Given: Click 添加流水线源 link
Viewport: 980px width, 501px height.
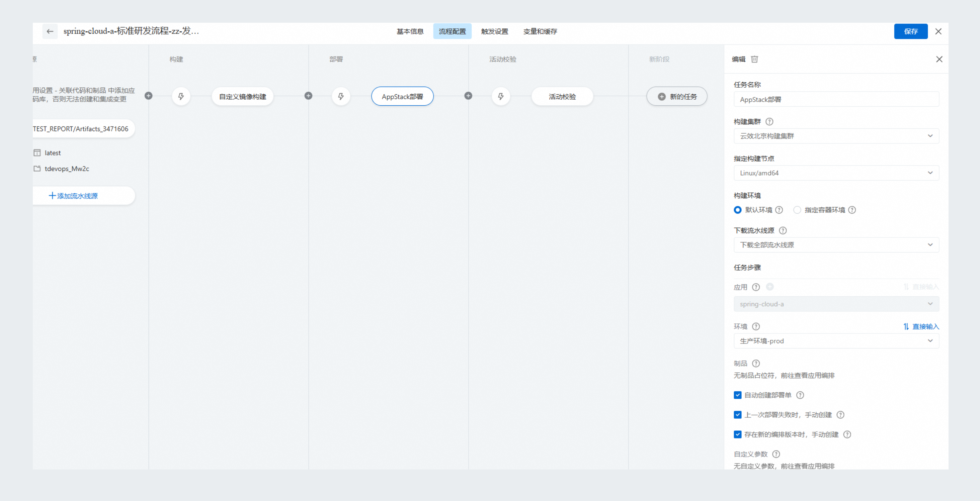Looking at the screenshot, I should pyautogui.click(x=73, y=196).
